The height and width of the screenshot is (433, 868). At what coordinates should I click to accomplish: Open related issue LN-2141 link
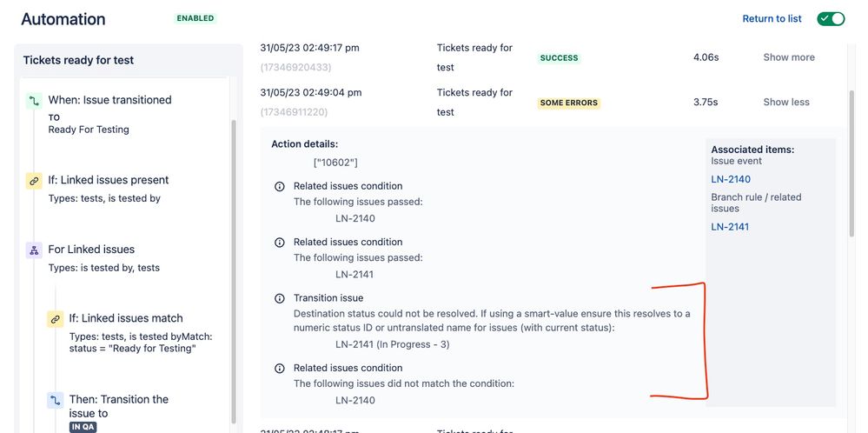click(730, 227)
